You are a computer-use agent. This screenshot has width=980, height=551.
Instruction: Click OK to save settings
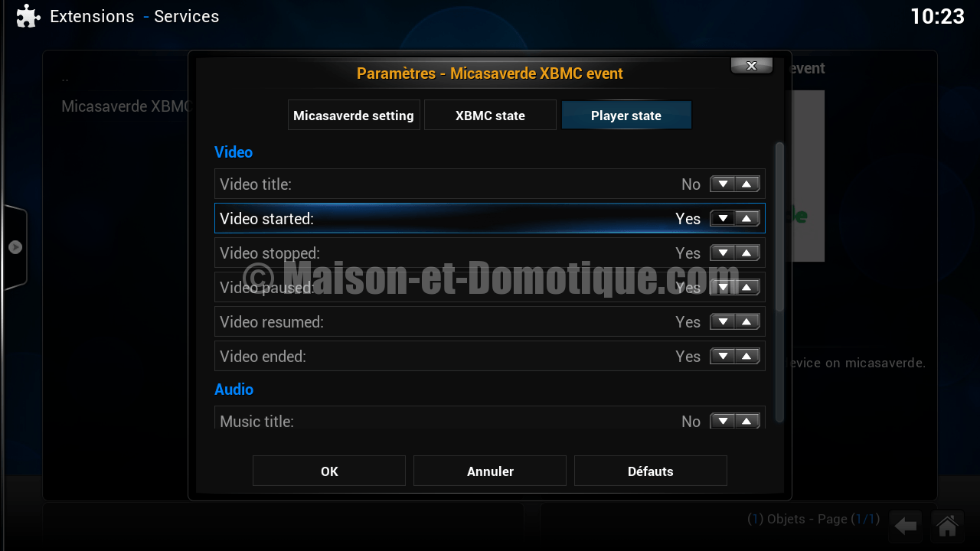(x=329, y=471)
